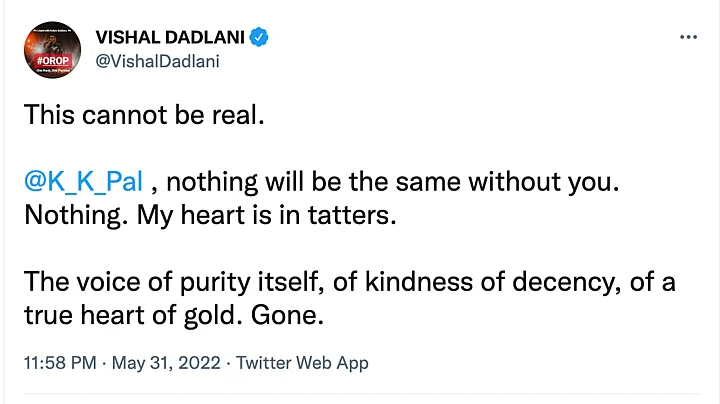Open the 11:58 PM timestamp link
The image size is (720, 404).
click(x=60, y=363)
